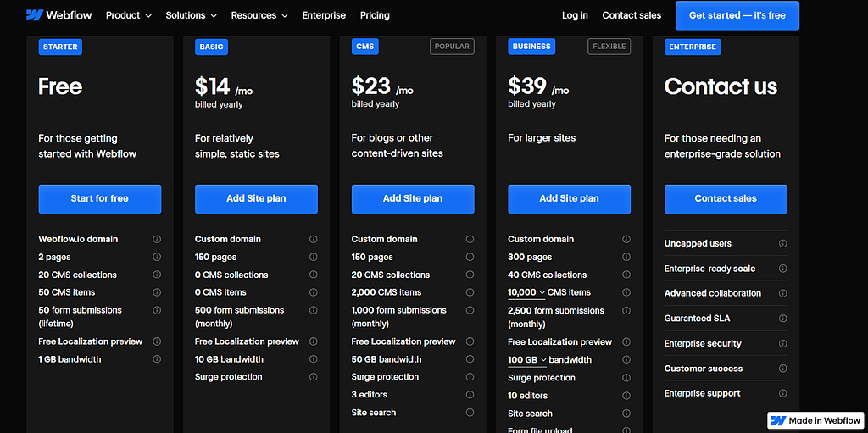
Task: Click the POPULAR tag on CMS plan
Action: [x=452, y=47]
